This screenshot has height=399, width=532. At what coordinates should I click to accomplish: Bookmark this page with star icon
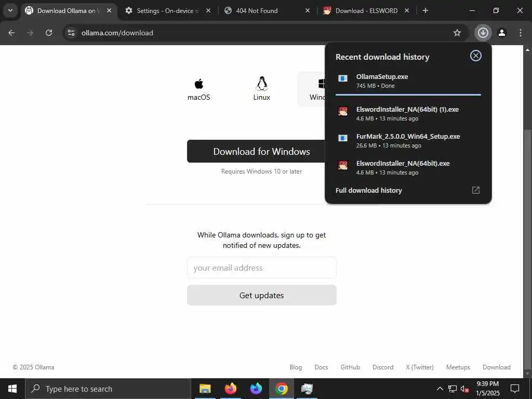coord(457,33)
